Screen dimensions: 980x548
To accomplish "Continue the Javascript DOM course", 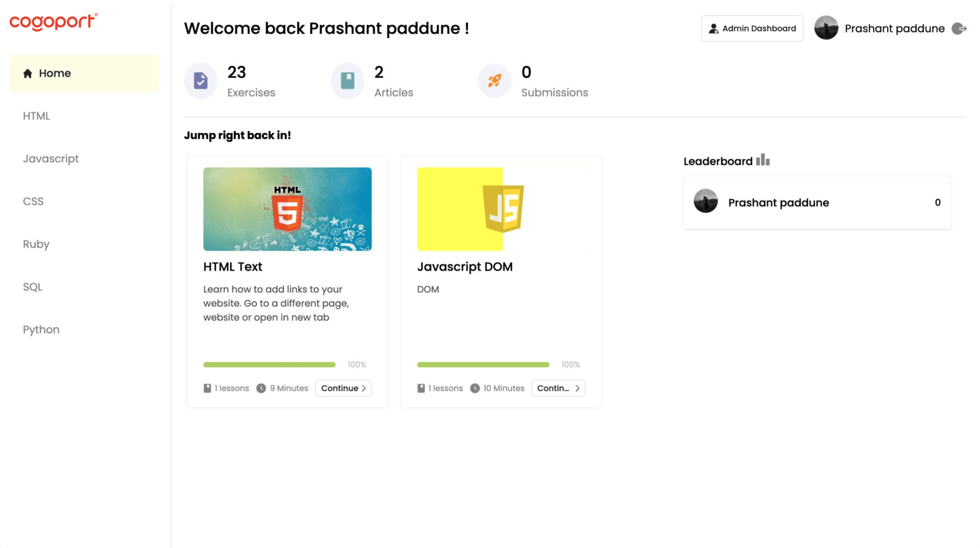I will (x=558, y=388).
